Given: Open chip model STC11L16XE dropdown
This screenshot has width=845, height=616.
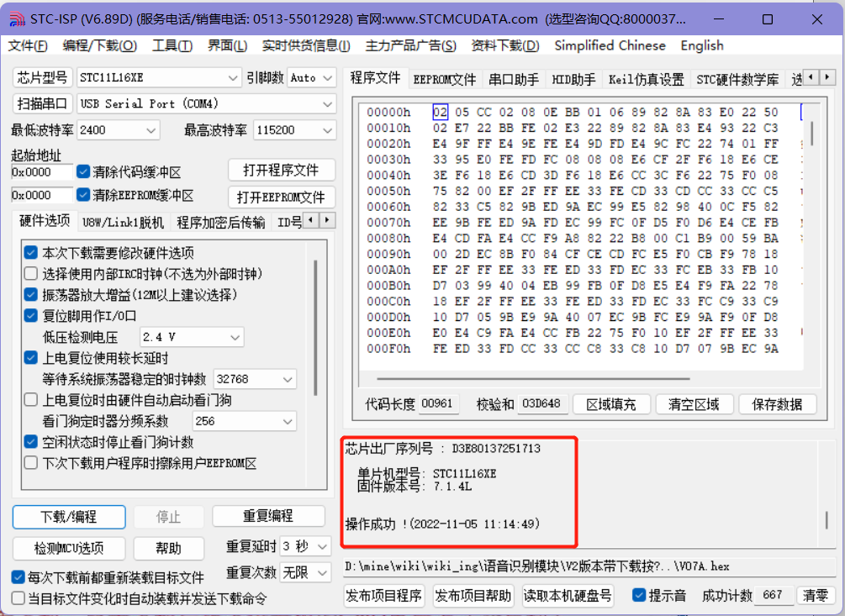Looking at the screenshot, I should 158,78.
